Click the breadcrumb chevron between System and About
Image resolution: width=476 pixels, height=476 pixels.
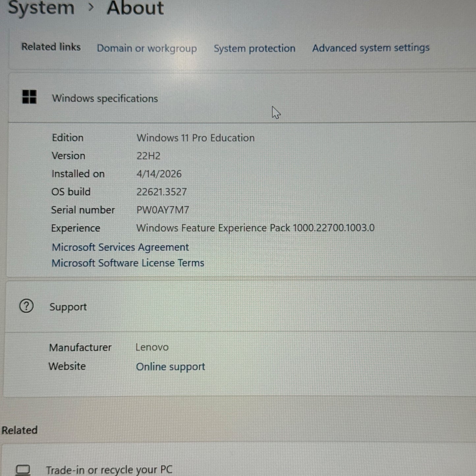pyautogui.click(x=91, y=7)
